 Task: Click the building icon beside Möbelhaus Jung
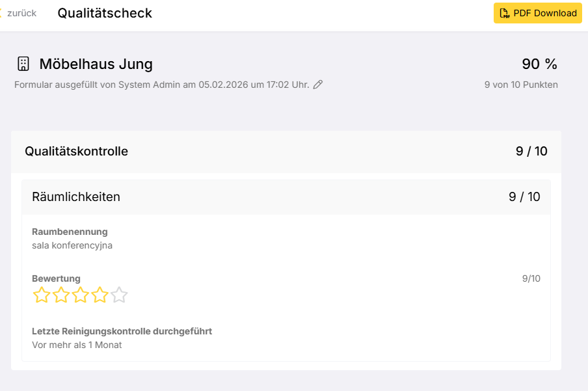click(x=23, y=64)
